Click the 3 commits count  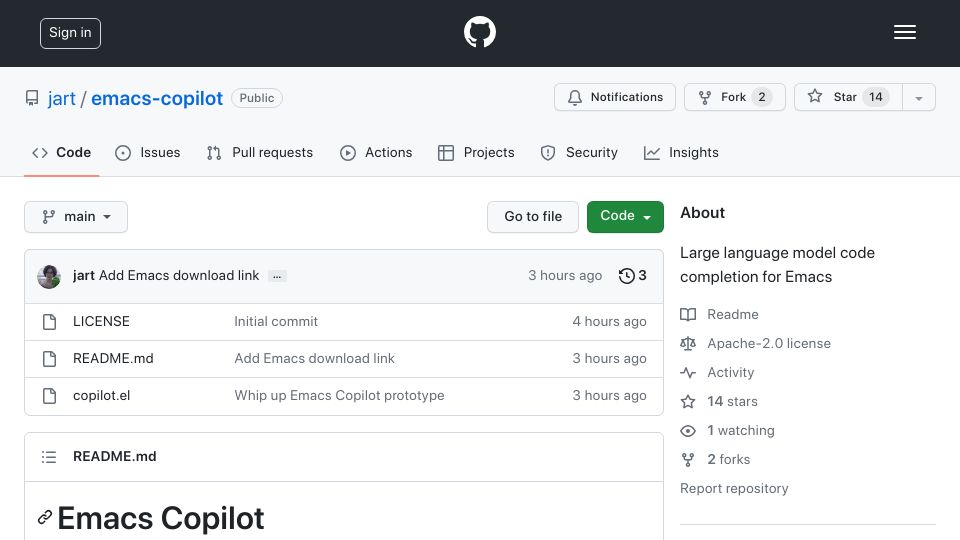tap(642, 276)
